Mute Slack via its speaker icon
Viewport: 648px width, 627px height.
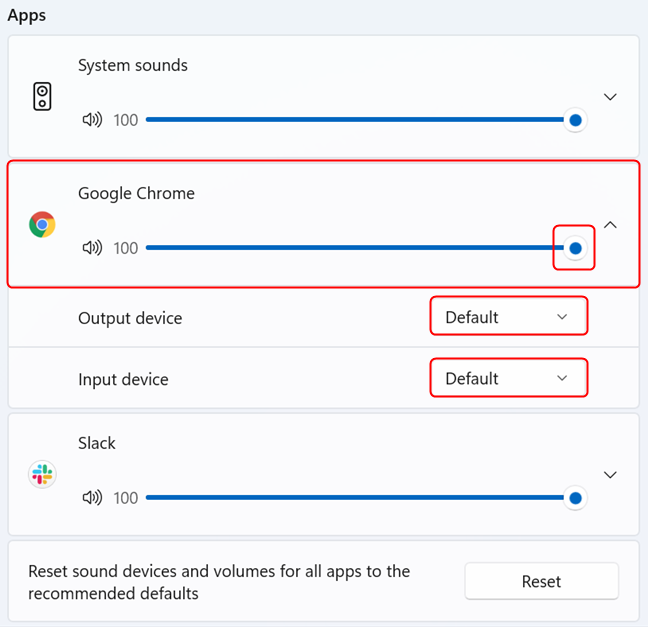pos(92,498)
